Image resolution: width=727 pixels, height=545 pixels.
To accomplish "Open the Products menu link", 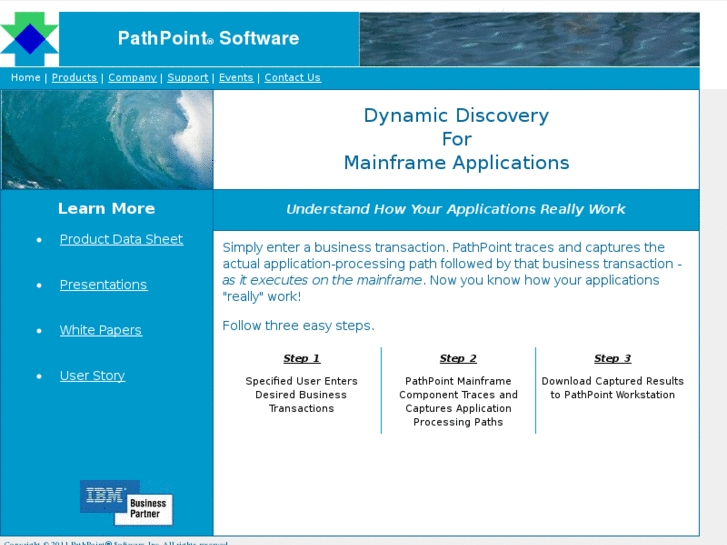I will [74, 77].
